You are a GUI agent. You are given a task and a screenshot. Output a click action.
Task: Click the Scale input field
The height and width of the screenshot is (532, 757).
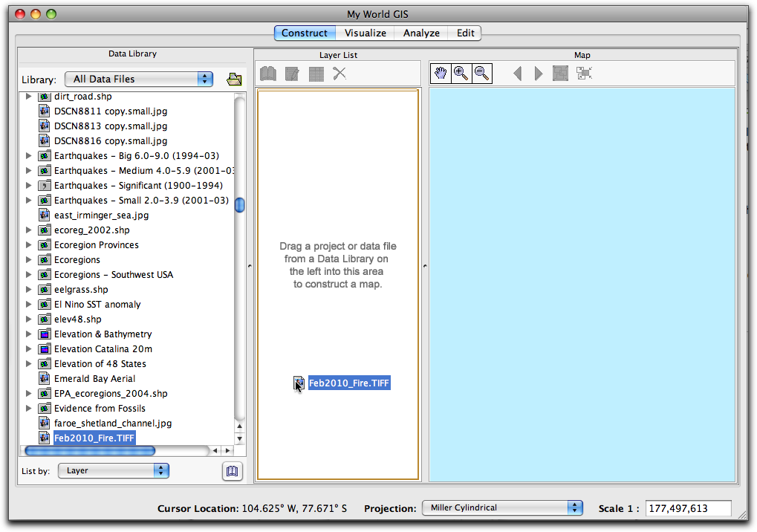688,508
